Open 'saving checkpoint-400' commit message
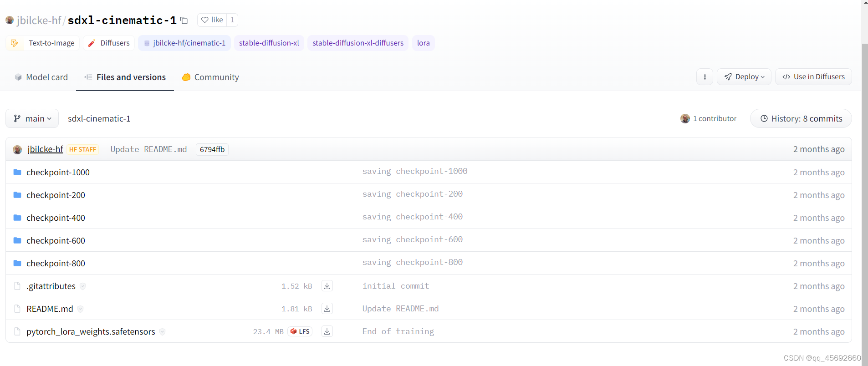 (x=413, y=217)
